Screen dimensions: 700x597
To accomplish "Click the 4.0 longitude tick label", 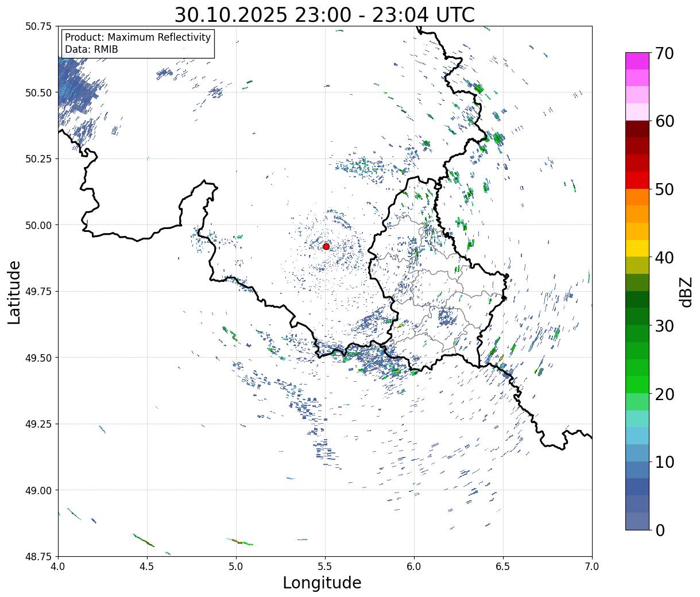I will (58, 567).
